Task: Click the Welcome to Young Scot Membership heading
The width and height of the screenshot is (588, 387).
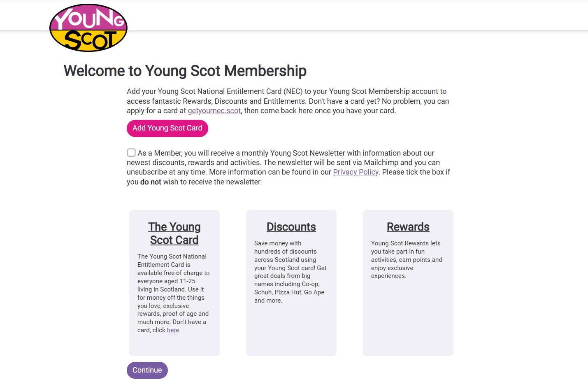Action: pyautogui.click(x=185, y=71)
